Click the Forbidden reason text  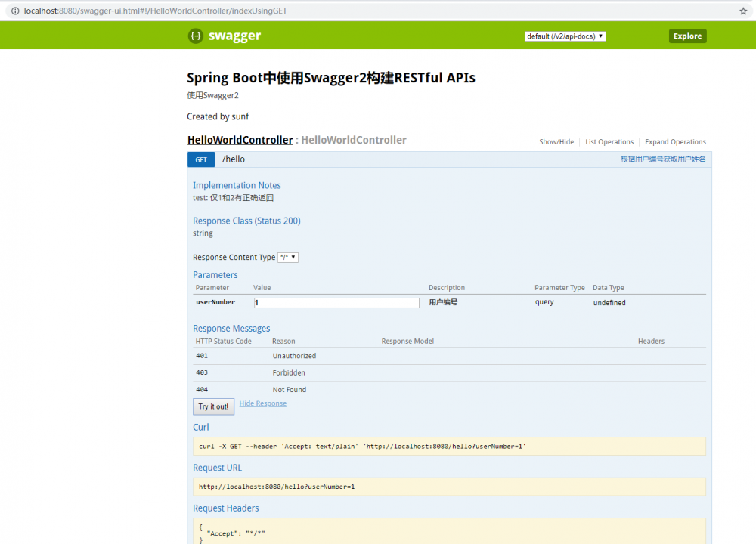pos(289,373)
